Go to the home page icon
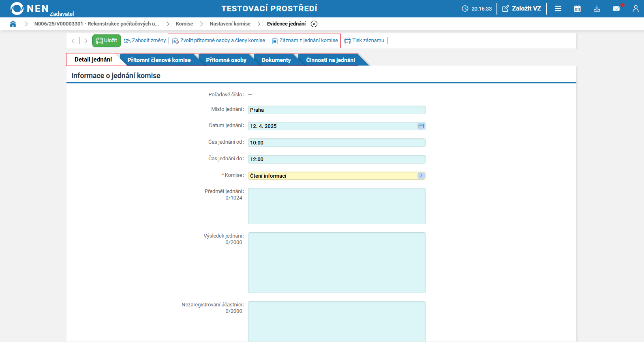The width and height of the screenshot is (644, 342). click(13, 24)
